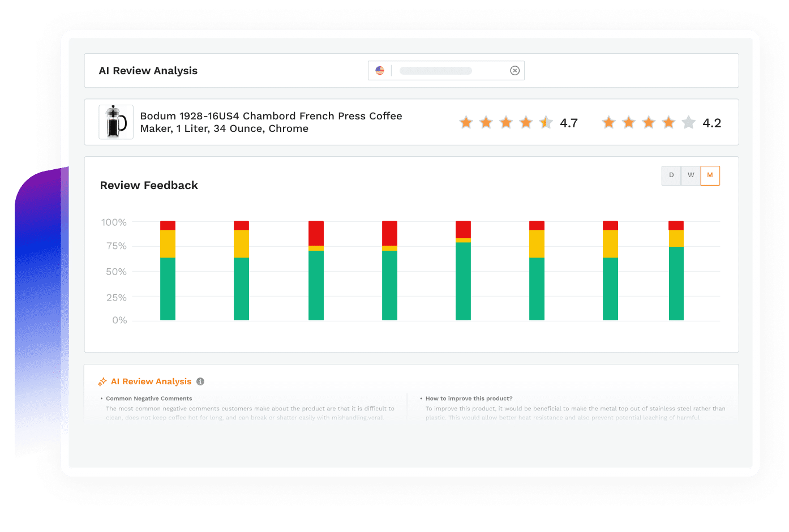Image resolution: width=789 pixels, height=532 pixels.
Task: Select the W weekly view toggle
Action: (x=691, y=175)
